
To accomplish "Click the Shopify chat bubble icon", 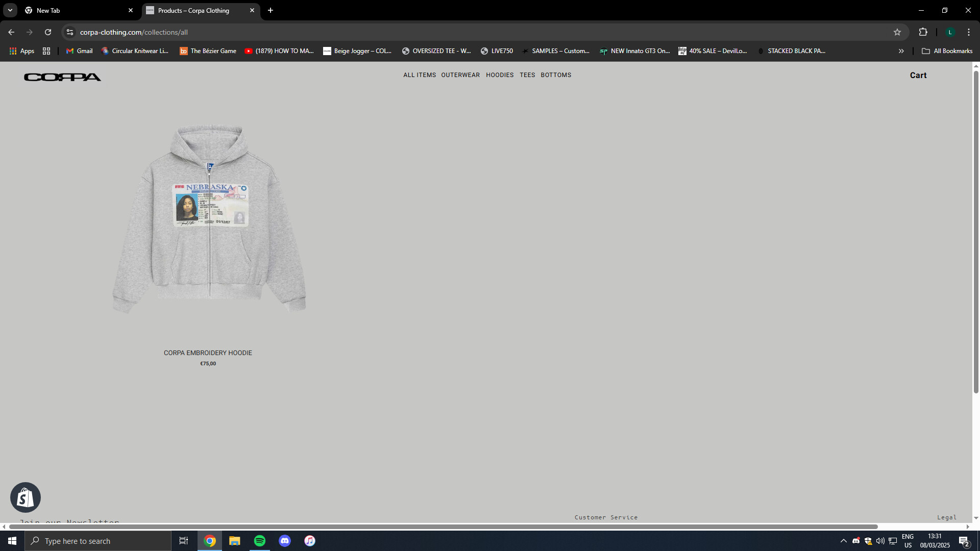I will [x=26, y=497].
